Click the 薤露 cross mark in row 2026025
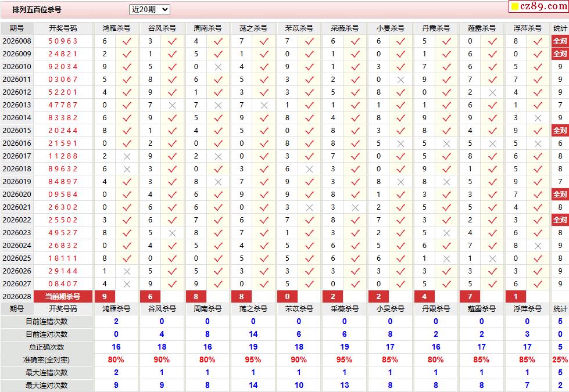Screen dimensions: 569x392 click(x=492, y=258)
